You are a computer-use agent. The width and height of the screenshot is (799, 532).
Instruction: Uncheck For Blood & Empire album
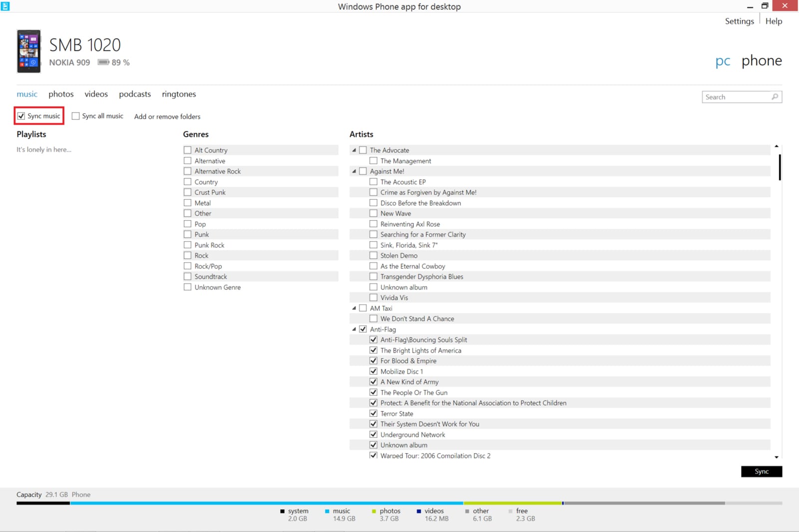click(374, 361)
